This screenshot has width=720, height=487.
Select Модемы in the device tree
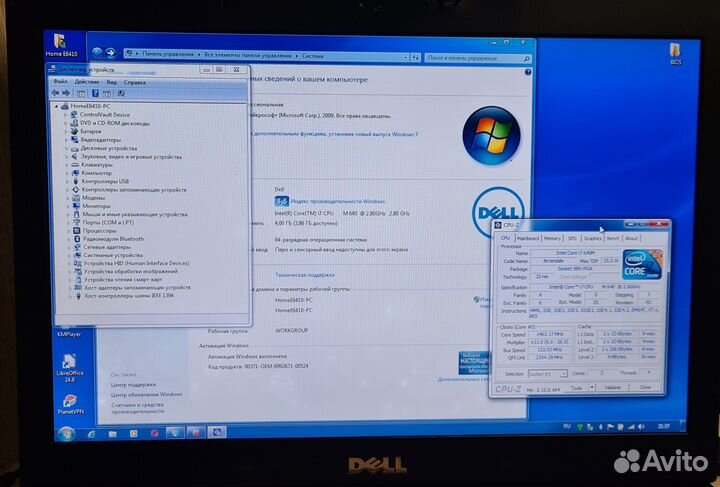pos(93,198)
